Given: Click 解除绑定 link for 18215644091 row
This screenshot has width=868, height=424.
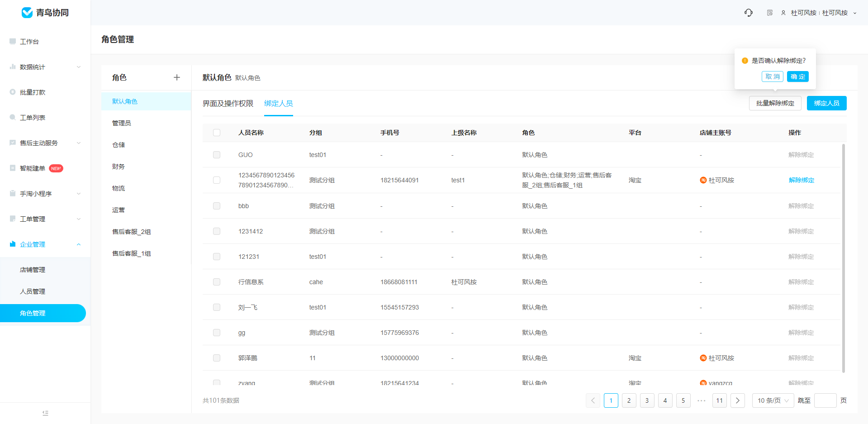Looking at the screenshot, I should 801,180.
